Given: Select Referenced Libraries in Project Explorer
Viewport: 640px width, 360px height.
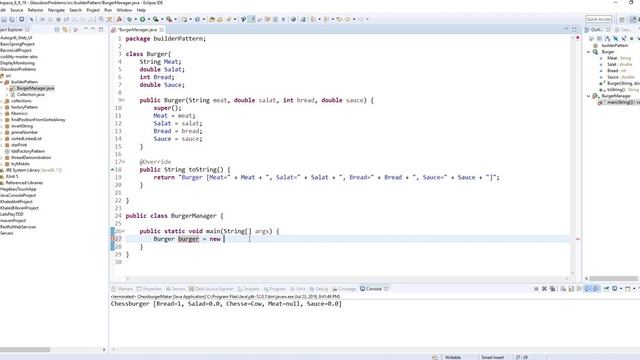Looking at the screenshot, I should pos(24,182).
